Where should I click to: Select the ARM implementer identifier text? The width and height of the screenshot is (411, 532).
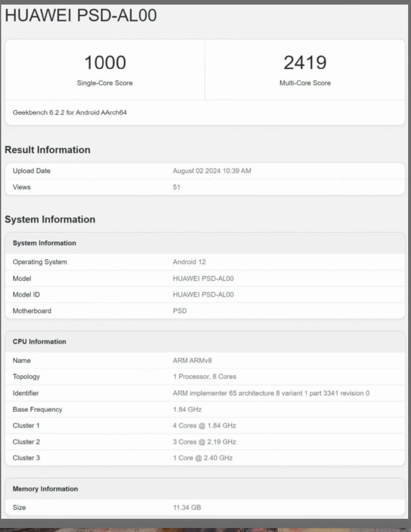pyautogui.click(x=271, y=393)
